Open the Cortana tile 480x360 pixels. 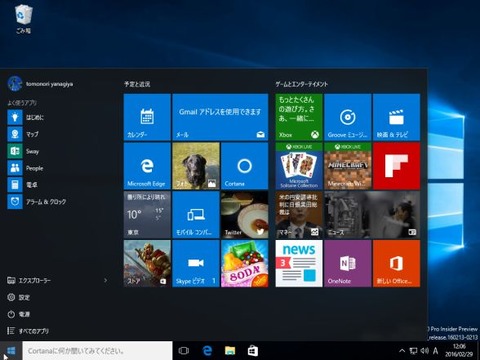pyautogui.click(x=245, y=166)
